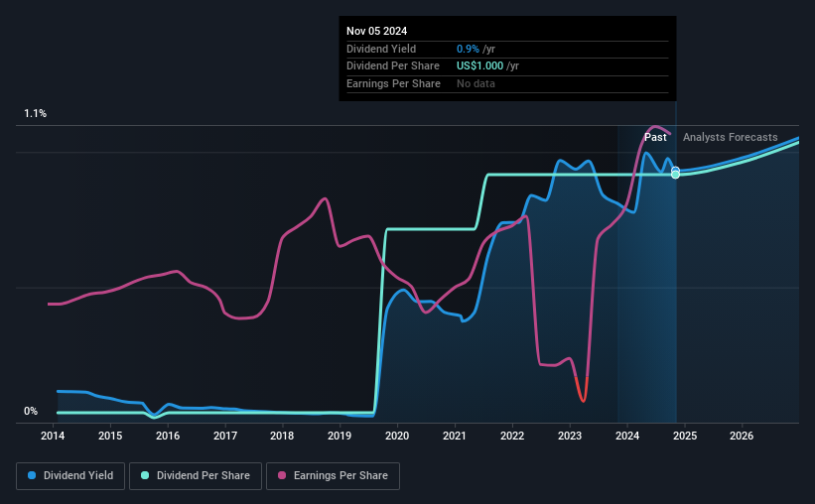This screenshot has width=815, height=504.
Task: Click the 0% y-axis label
Action: (31, 411)
